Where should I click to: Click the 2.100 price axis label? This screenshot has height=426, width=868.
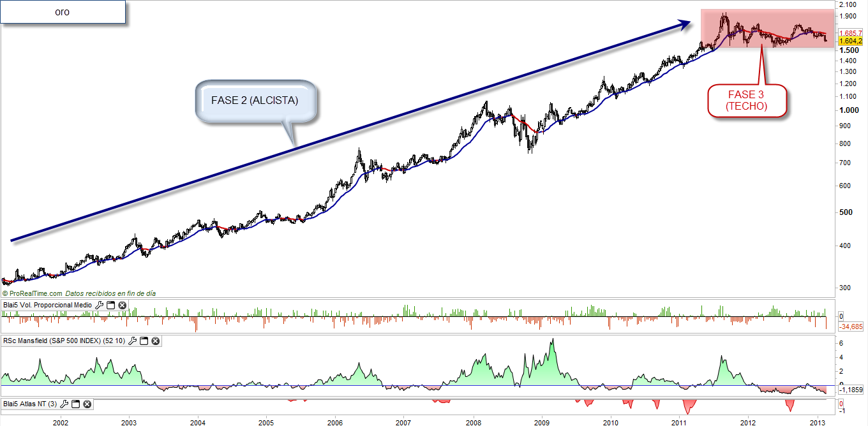[848, 5]
